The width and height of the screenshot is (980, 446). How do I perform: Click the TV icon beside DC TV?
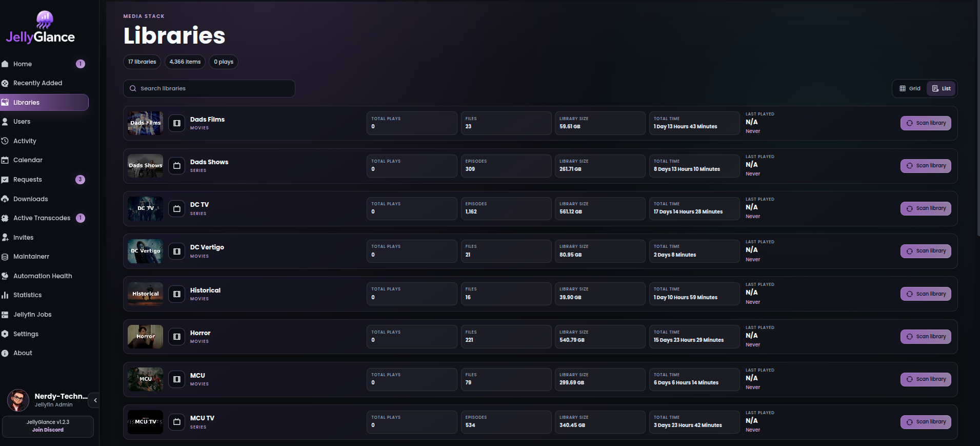[x=177, y=208]
